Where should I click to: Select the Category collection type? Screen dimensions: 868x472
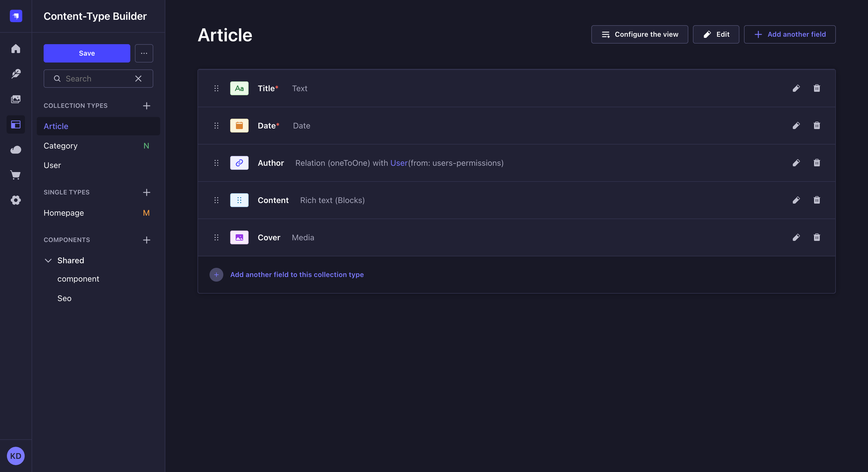[60, 146]
